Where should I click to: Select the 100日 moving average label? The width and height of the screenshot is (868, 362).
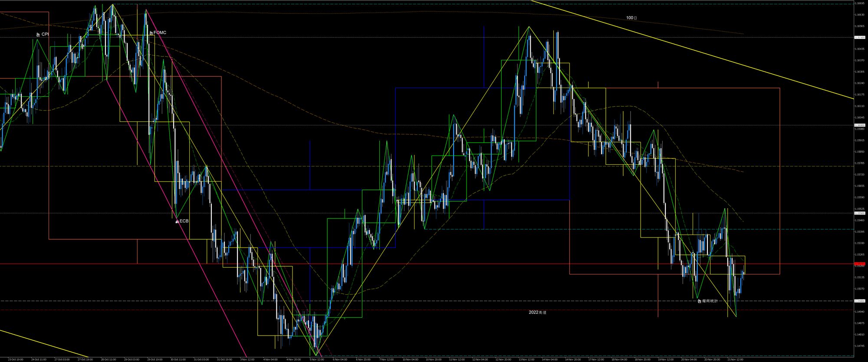coord(631,18)
